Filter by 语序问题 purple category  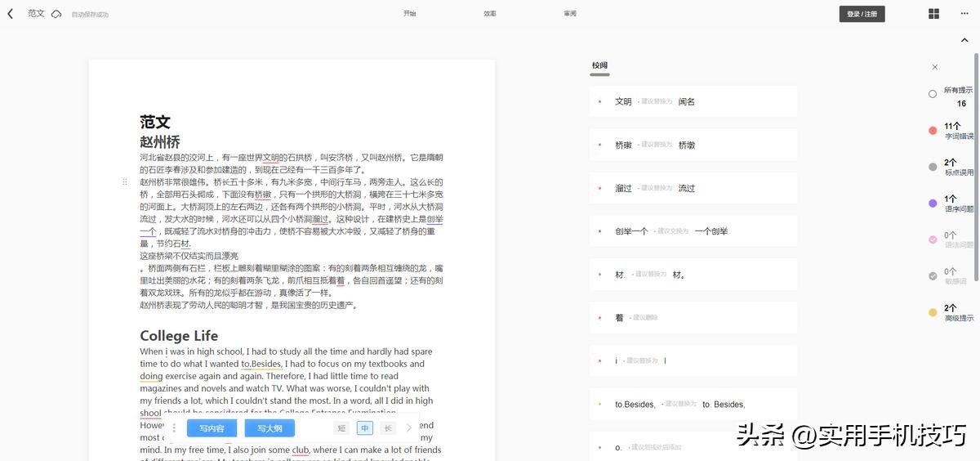933,204
